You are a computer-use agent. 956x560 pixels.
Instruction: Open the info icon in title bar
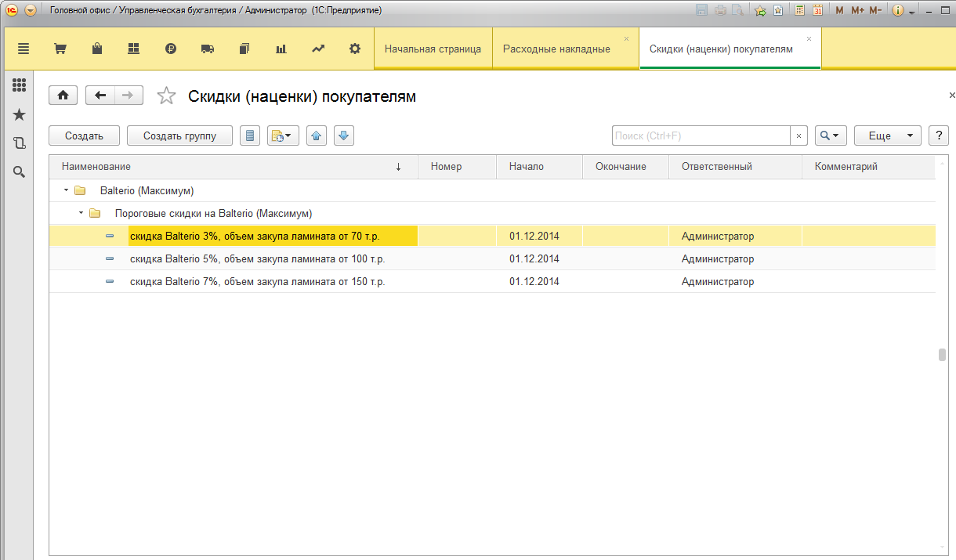click(x=898, y=10)
